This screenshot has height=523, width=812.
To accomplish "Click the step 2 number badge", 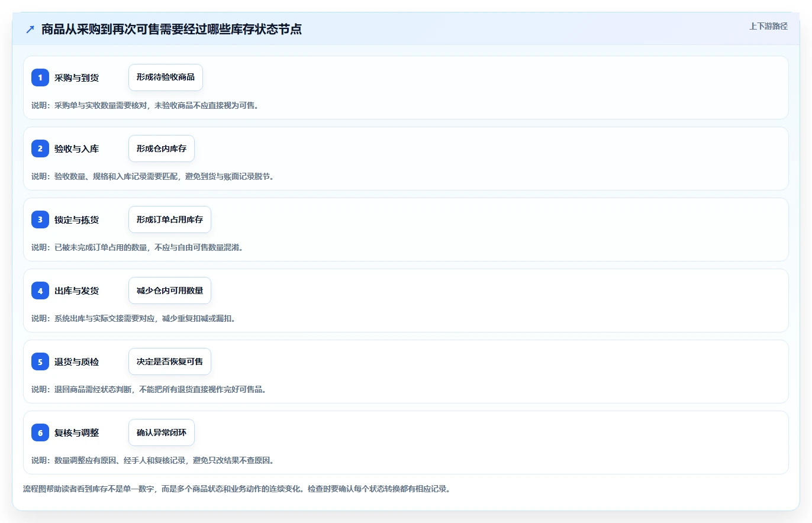I will point(40,148).
